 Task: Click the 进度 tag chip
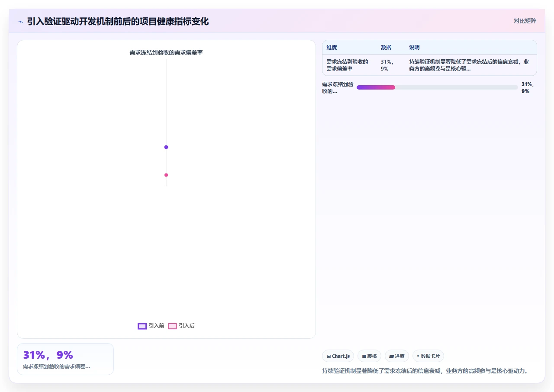coord(397,356)
